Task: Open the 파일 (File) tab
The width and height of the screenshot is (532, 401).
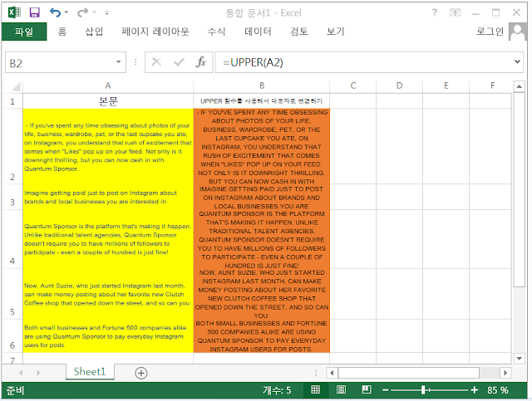Action: coord(24,32)
